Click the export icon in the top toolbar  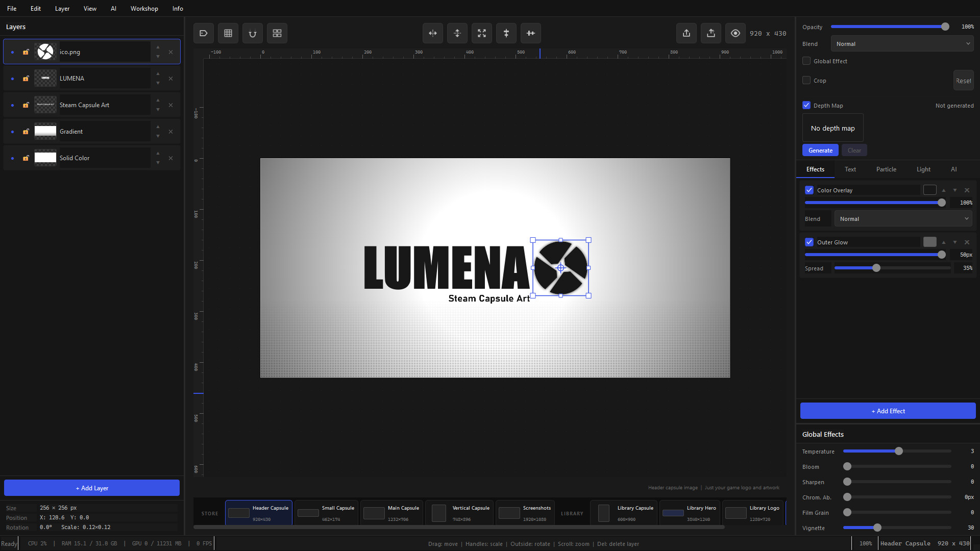click(x=686, y=33)
